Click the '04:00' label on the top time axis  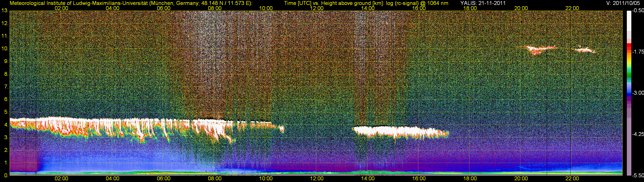112,8
